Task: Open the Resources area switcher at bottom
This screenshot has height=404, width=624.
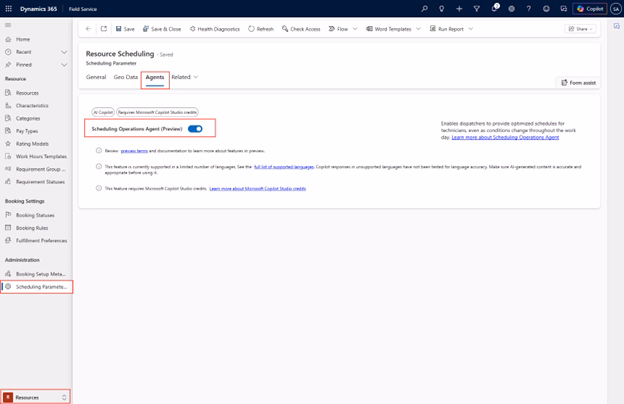Action: (35, 397)
